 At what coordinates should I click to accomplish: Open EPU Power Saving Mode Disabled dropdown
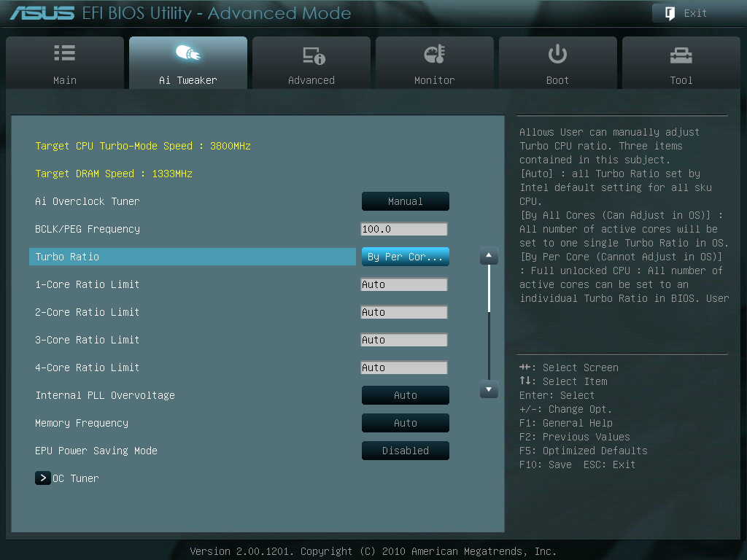click(406, 451)
